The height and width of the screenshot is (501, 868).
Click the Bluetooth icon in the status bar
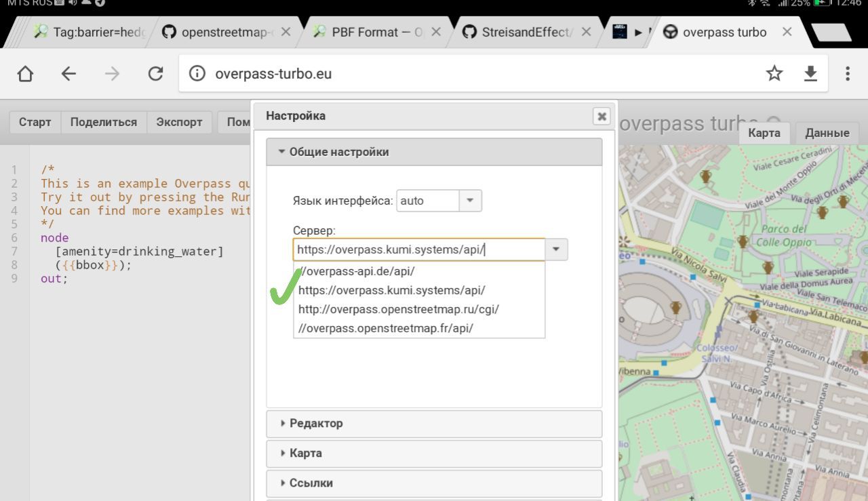[x=751, y=3]
